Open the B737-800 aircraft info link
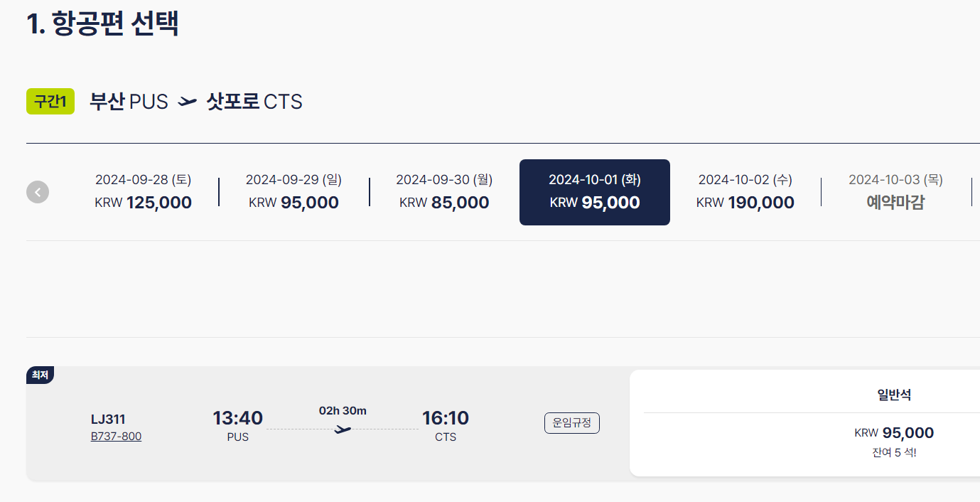Screen dimensions: 980x502 click(117, 436)
